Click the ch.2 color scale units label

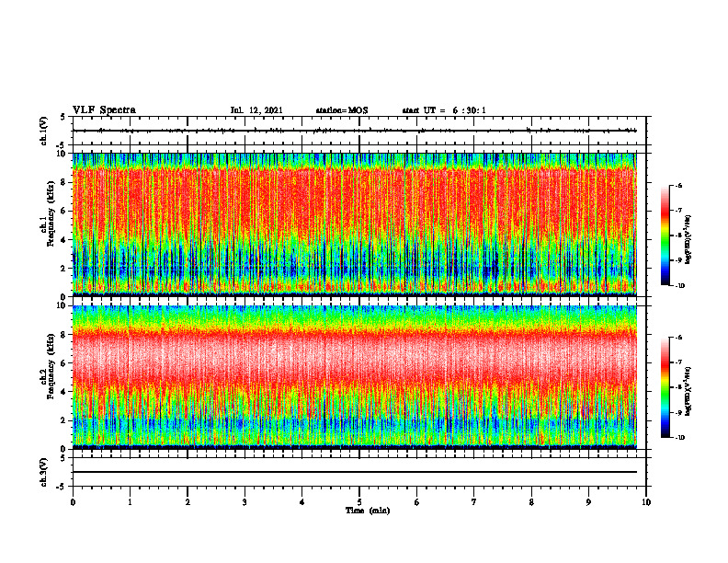[688, 392]
